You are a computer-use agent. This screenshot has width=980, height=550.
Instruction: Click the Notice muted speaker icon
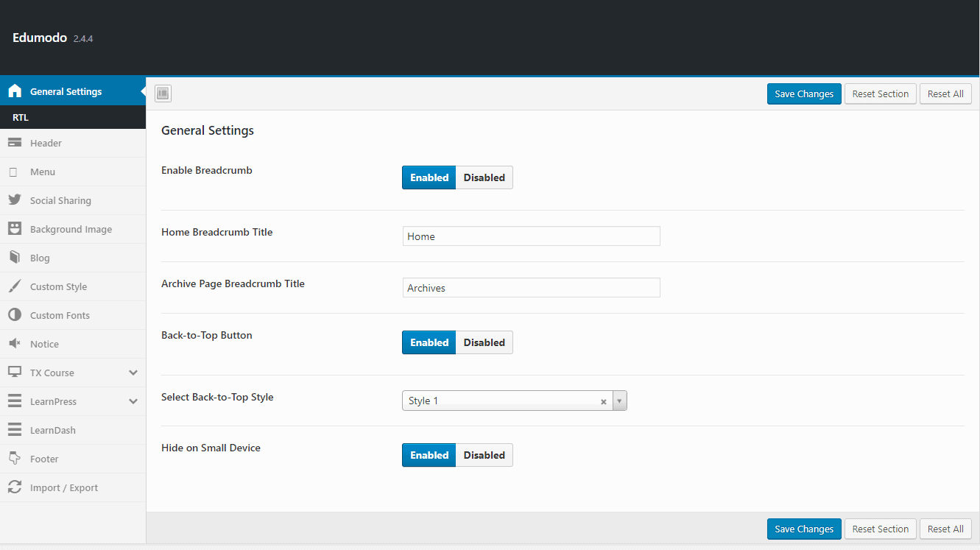pyautogui.click(x=15, y=344)
